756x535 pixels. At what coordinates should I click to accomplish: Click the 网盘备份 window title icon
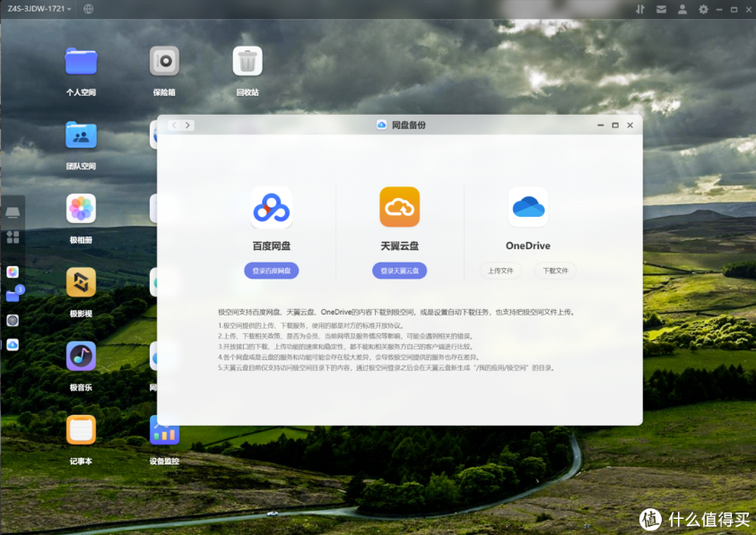(381, 125)
